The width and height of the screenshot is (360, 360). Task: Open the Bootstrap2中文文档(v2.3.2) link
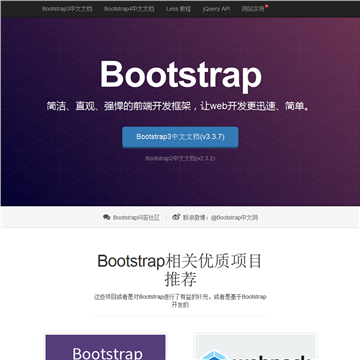click(180, 158)
